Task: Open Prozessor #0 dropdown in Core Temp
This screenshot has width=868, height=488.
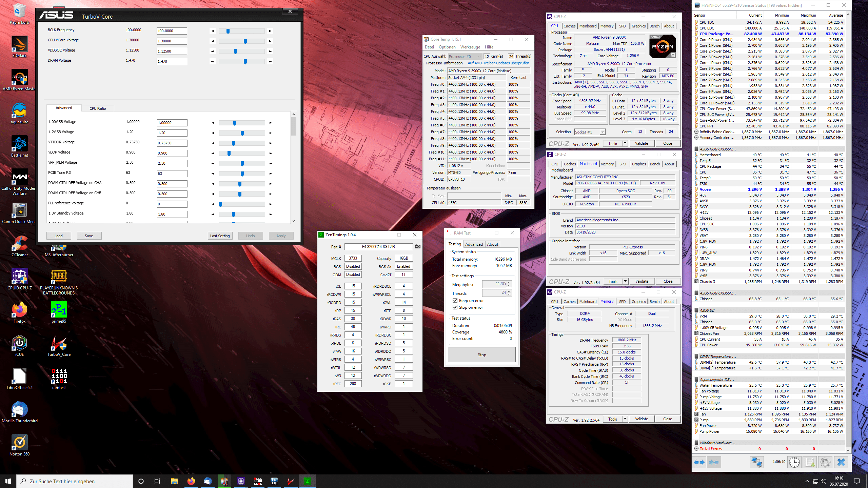Action: pyautogui.click(x=465, y=57)
